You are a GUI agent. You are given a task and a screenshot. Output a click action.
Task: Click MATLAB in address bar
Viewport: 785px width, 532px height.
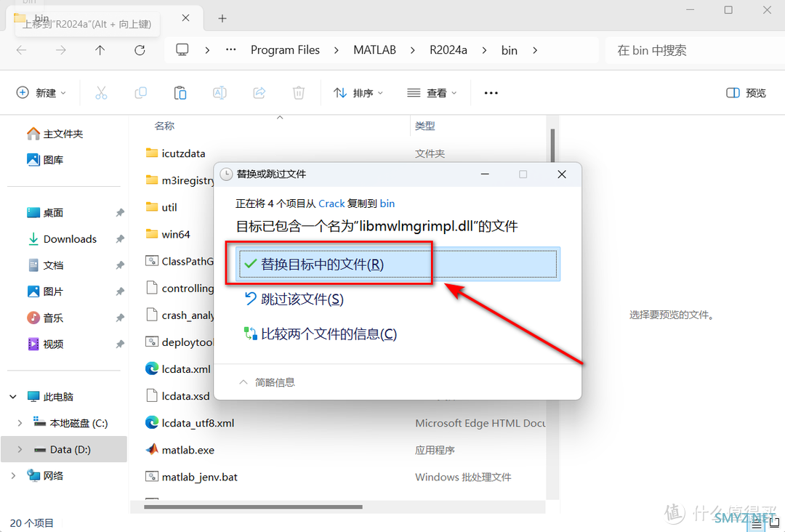click(x=374, y=50)
